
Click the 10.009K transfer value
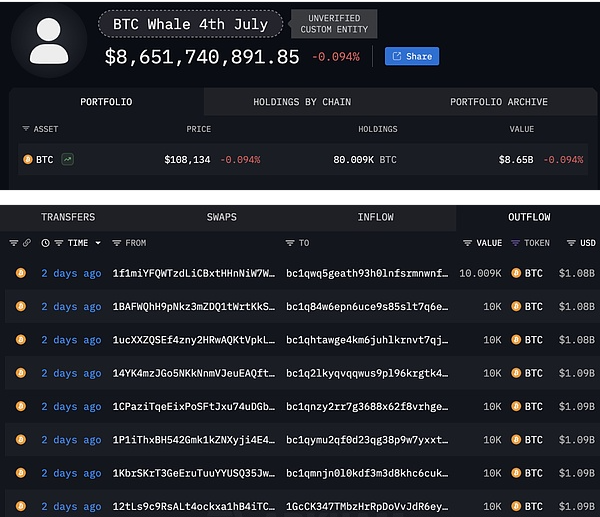(480, 273)
